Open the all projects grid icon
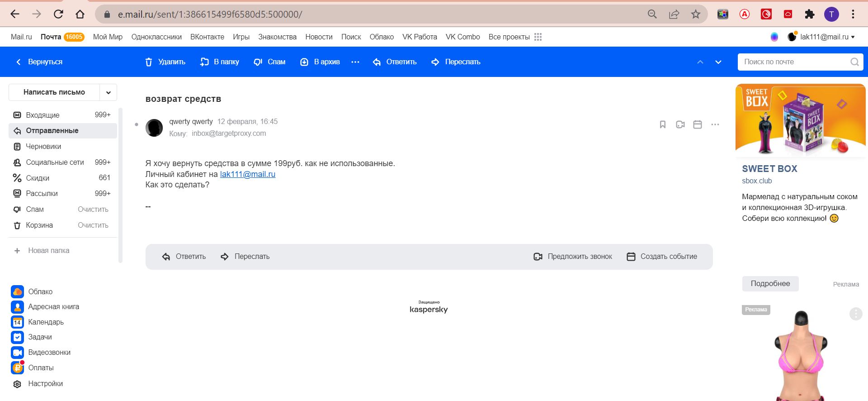Screen dimensions: 868x401 click(x=538, y=37)
